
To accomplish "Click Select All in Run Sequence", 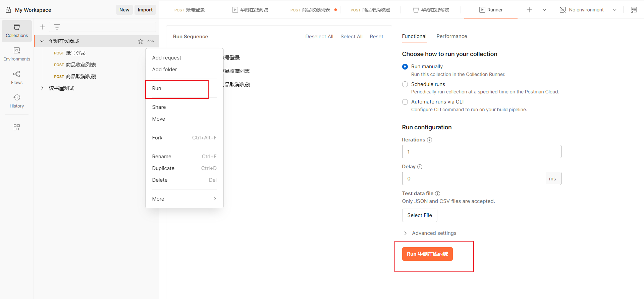I will (x=352, y=37).
